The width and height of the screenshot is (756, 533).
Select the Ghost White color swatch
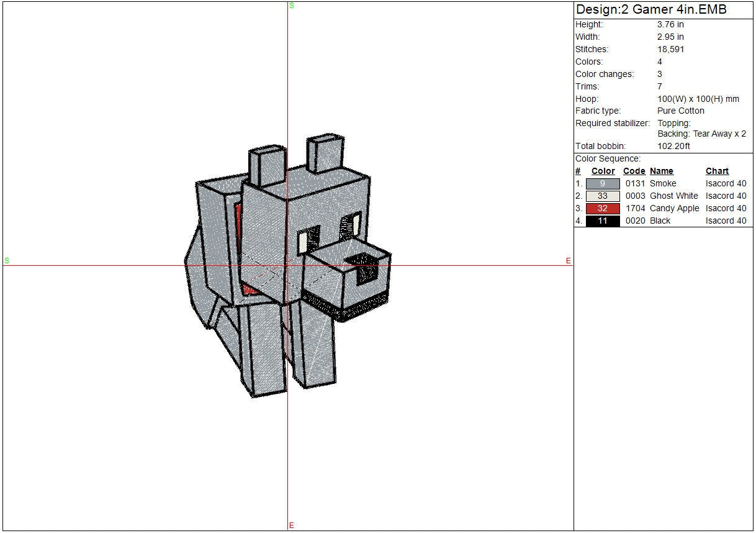tap(602, 196)
